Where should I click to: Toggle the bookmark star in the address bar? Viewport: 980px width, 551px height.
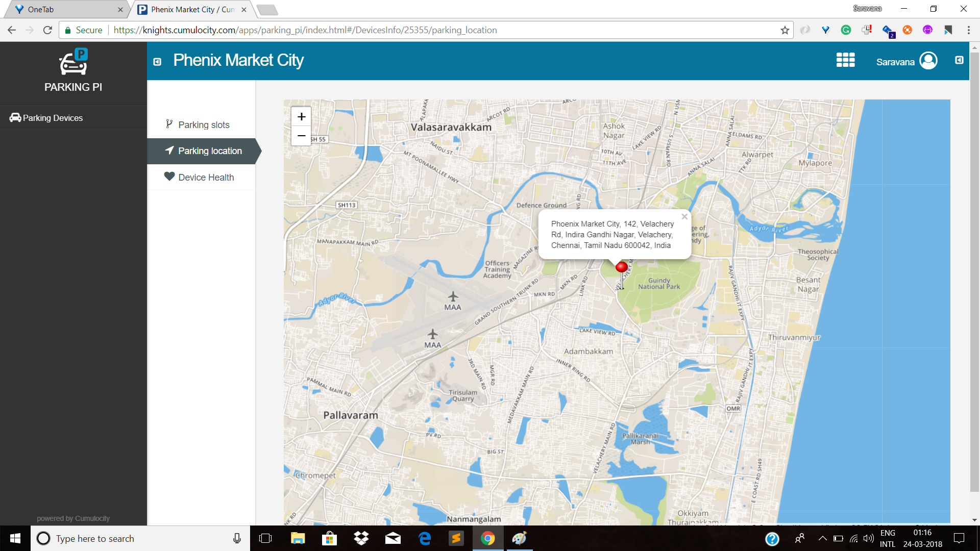(x=785, y=30)
